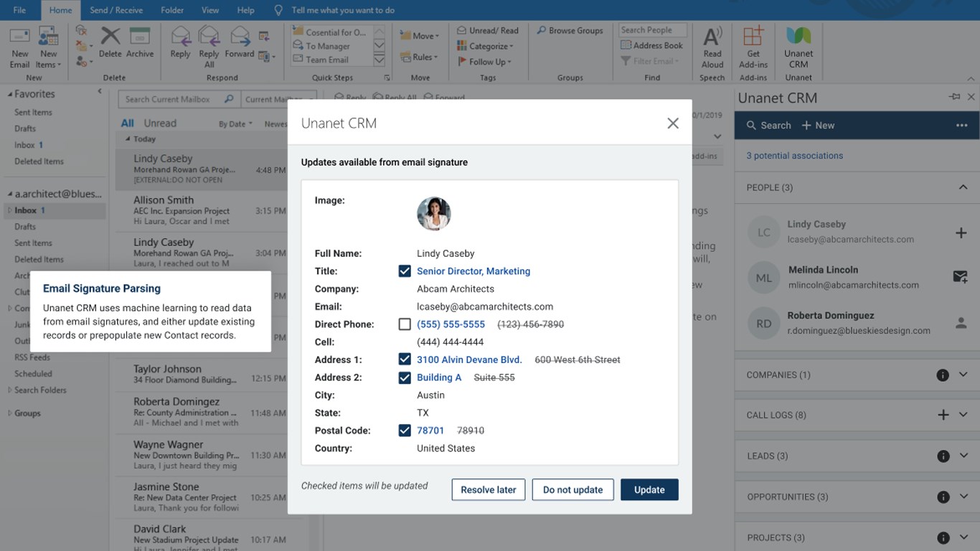Expand the Call Logs section chevron
980x551 pixels.
pos(963,414)
